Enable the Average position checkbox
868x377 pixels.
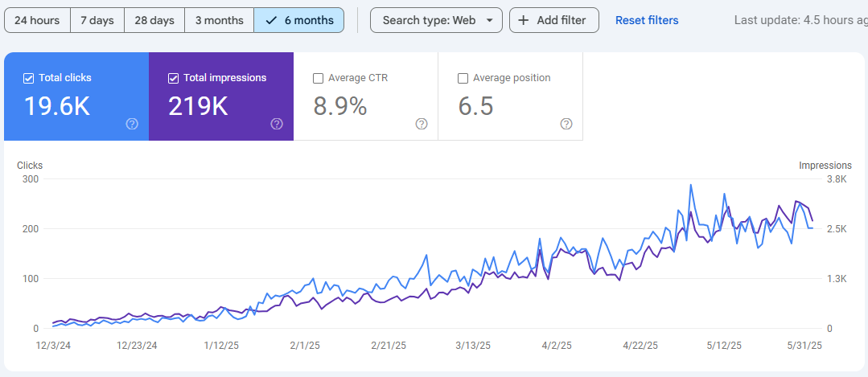click(463, 78)
